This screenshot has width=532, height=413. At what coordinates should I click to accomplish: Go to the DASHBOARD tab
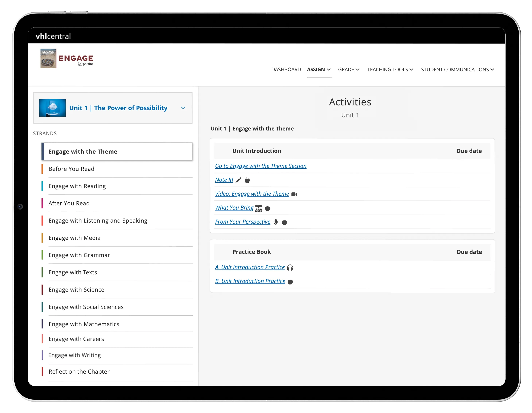(286, 70)
